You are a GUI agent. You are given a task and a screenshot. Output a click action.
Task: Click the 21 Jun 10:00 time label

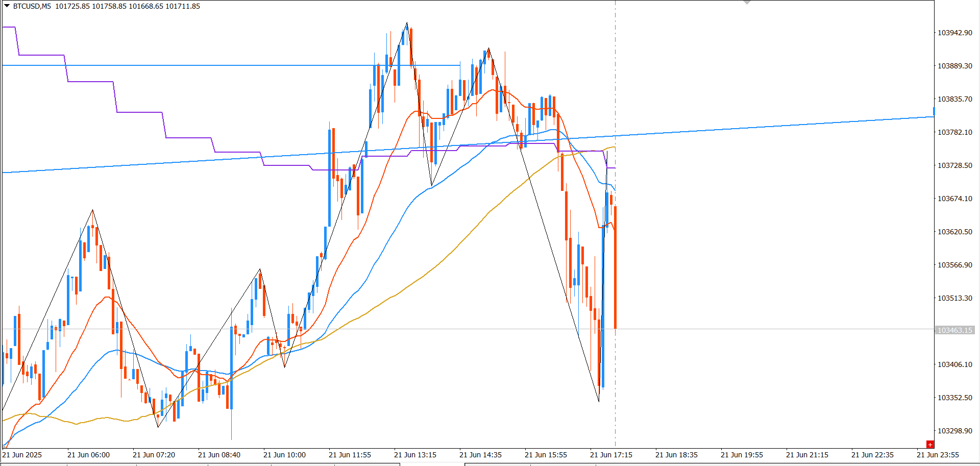coord(284,455)
